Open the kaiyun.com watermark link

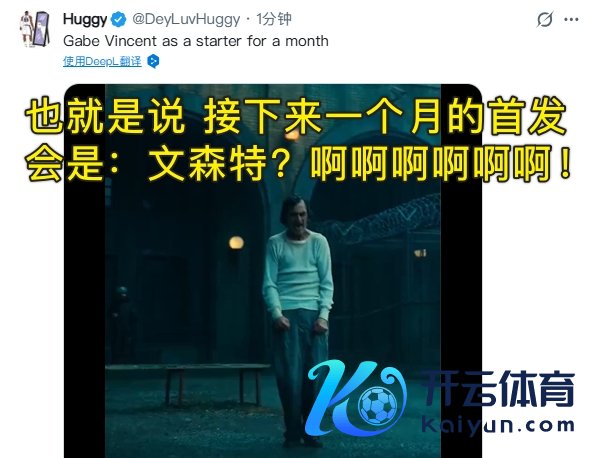pos(498,426)
